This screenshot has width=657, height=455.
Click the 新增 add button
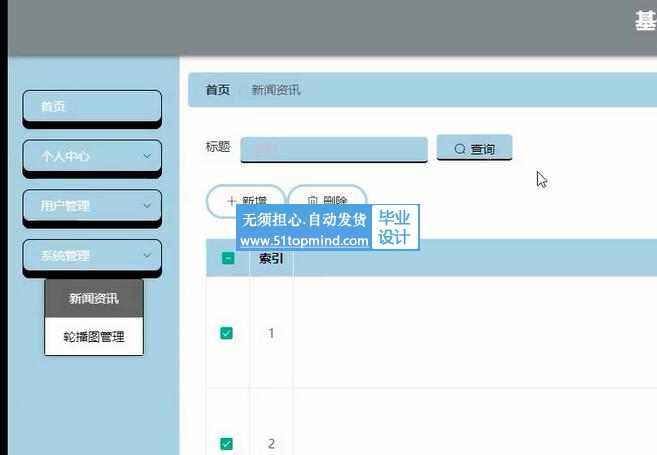pos(246,201)
